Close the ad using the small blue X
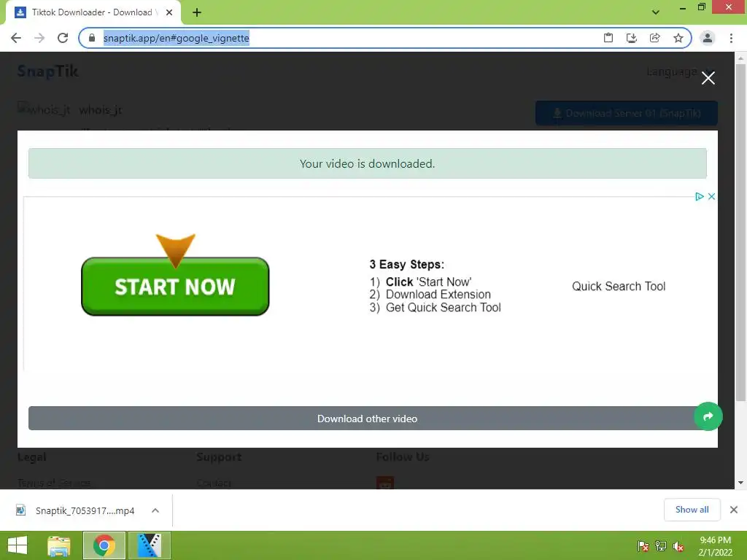The height and width of the screenshot is (560, 747). [711, 196]
